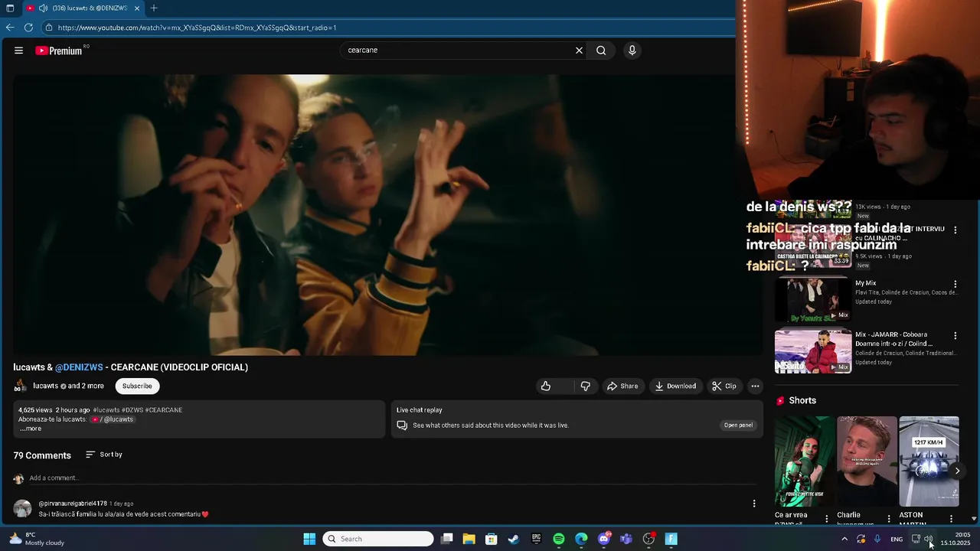The width and height of the screenshot is (980, 551).
Task: Download the video
Action: [x=675, y=386]
